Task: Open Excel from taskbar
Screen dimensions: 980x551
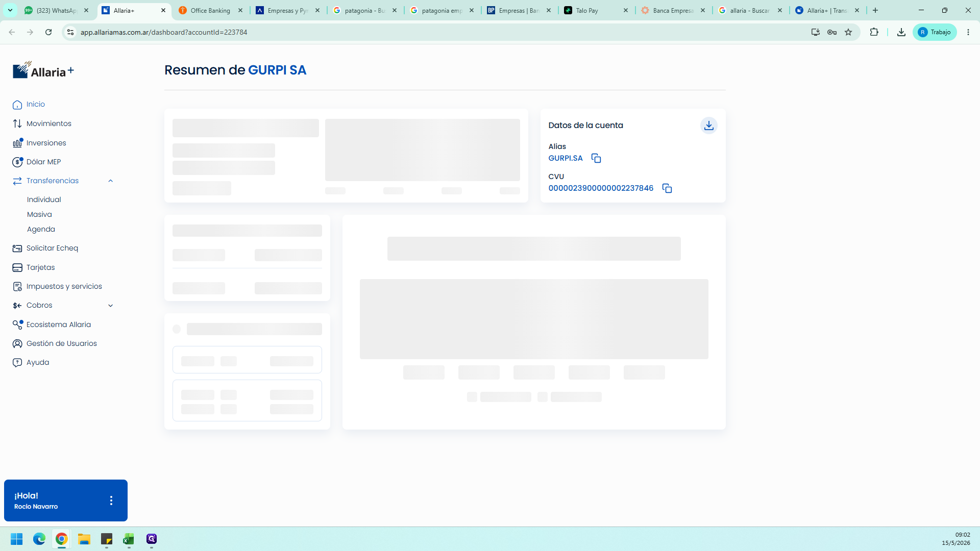Action: tap(129, 539)
